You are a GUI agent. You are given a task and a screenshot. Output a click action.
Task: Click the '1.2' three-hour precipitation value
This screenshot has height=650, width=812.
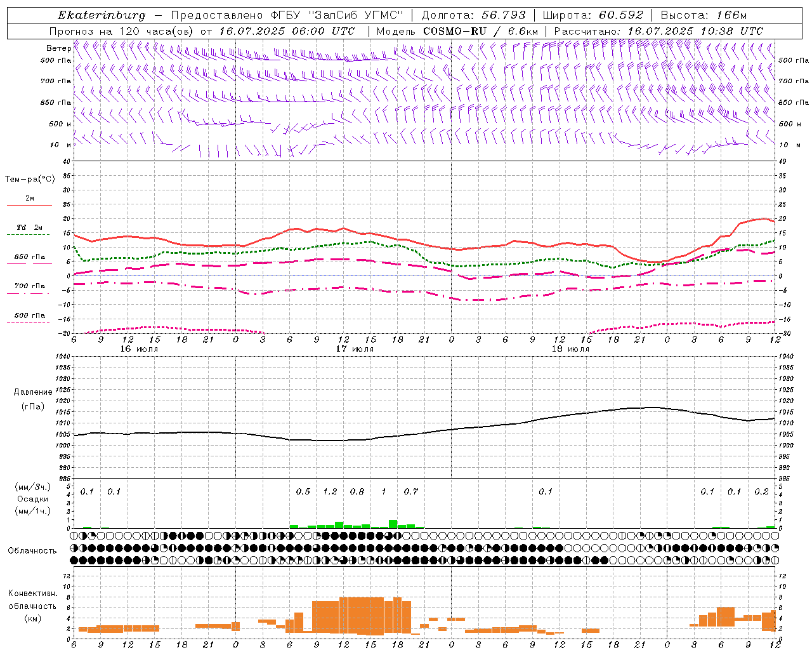330,491
